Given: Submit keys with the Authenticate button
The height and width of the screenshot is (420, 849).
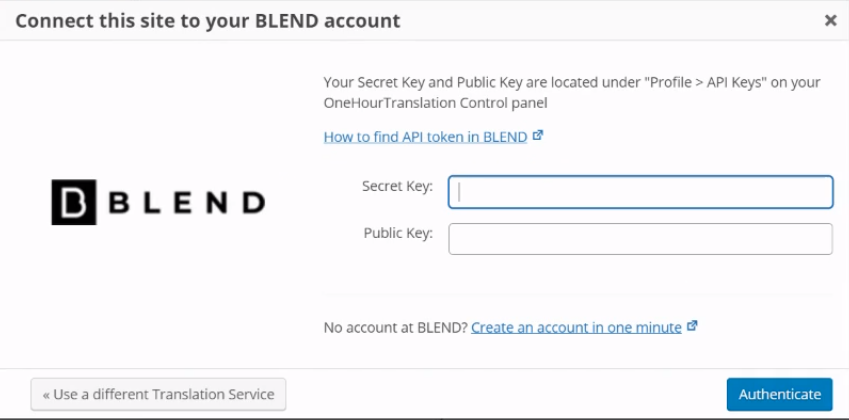Looking at the screenshot, I should coord(780,395).
